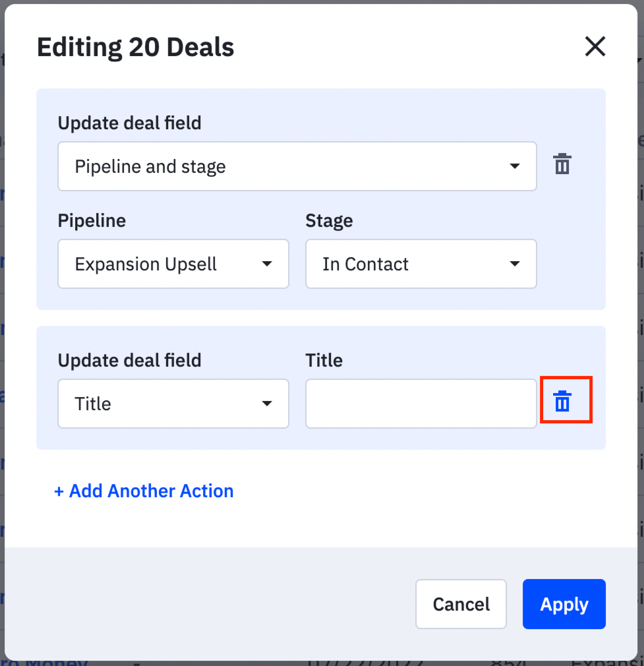
Task: Close the Editing 20 Deals dialog
Action: tap(595, 46)
